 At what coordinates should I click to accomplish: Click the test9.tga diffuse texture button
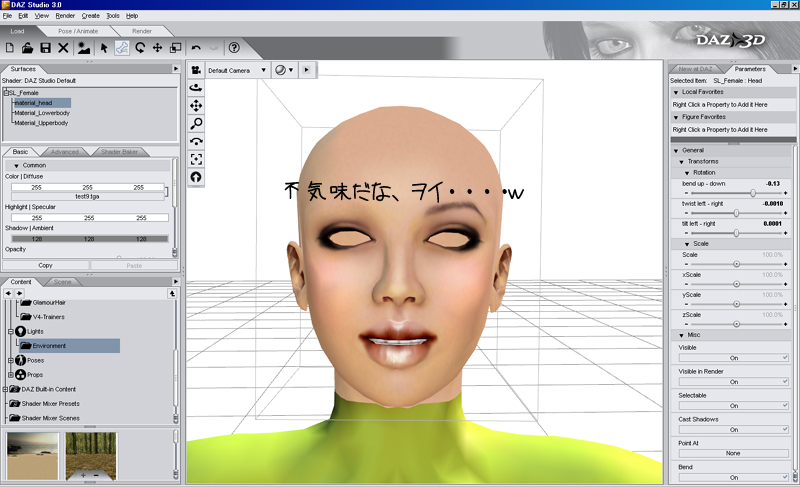coord(87,196)
